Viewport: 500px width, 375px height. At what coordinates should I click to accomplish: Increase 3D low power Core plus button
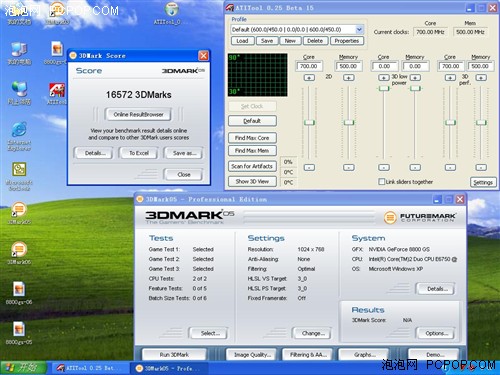click(384, 78)
